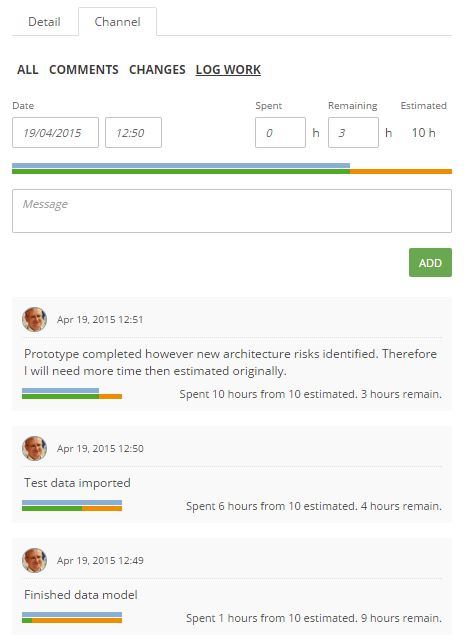Click progress bar under Test data imported

pos(72,505)
